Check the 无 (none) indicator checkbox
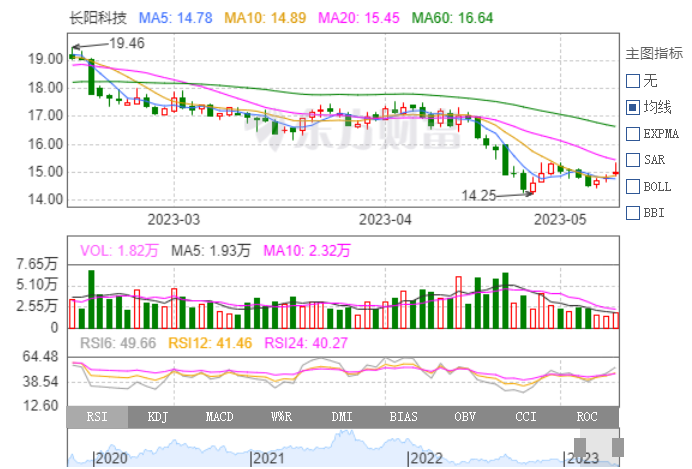Viewport: 692px width, 469px height. point(632,80)
